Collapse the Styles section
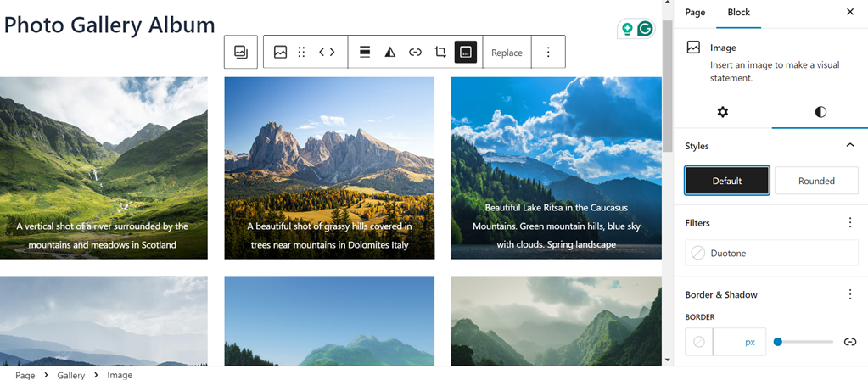Screen dimensions: 868x380 (849, 146)
